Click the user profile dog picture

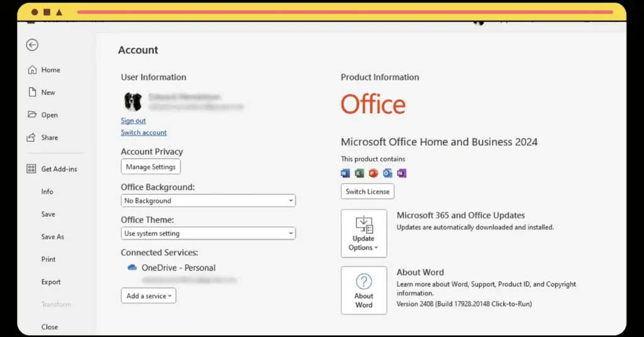133,101
